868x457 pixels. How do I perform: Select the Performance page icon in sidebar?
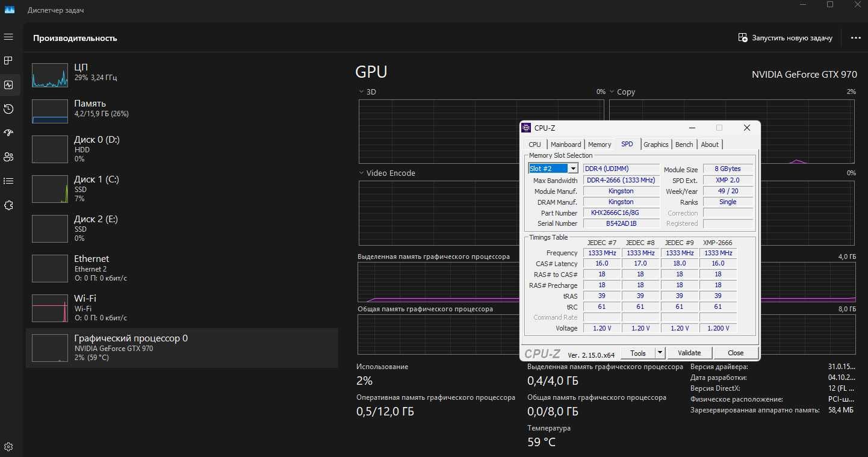click(x=8, y=85)
